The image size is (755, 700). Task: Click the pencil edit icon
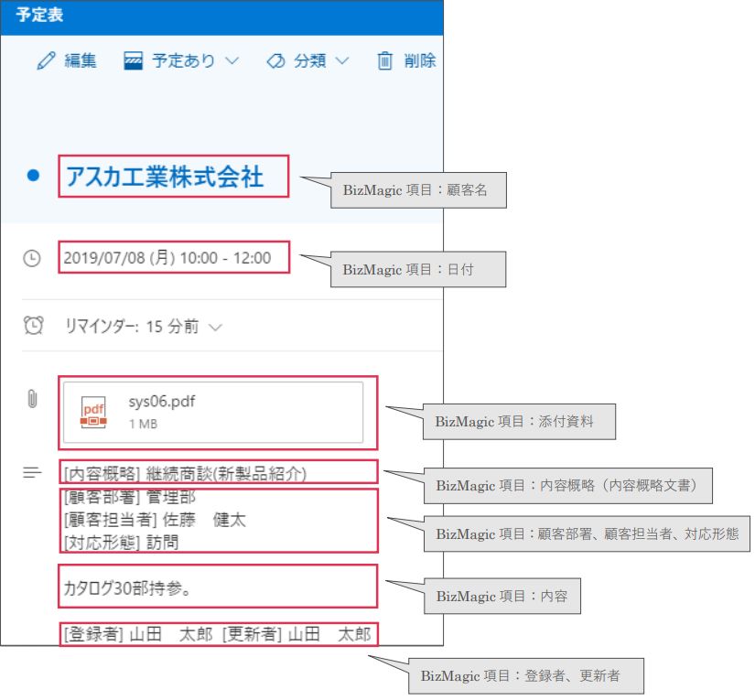tap(47, 60)
